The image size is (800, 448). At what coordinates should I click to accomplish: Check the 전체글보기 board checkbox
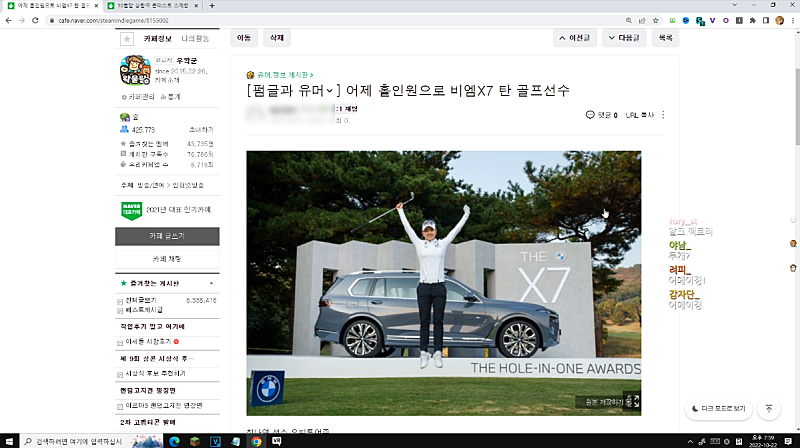tap(121, 300)
